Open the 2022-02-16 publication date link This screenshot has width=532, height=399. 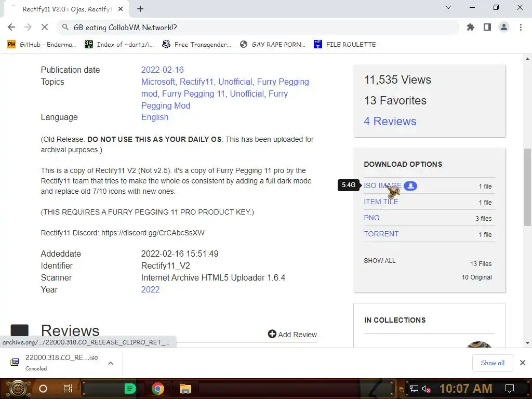point(163,70)
